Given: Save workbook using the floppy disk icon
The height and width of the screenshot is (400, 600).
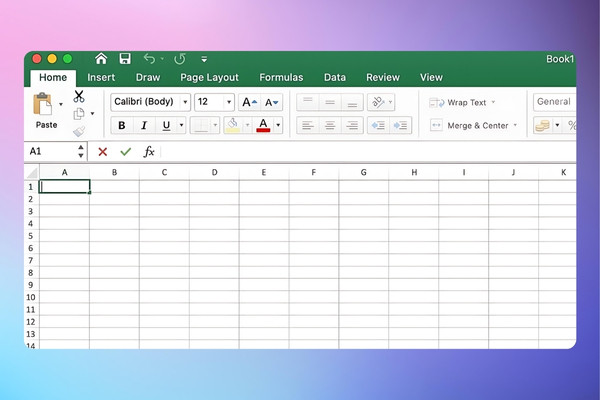Looking at the screenshot, I should [125, 59].
